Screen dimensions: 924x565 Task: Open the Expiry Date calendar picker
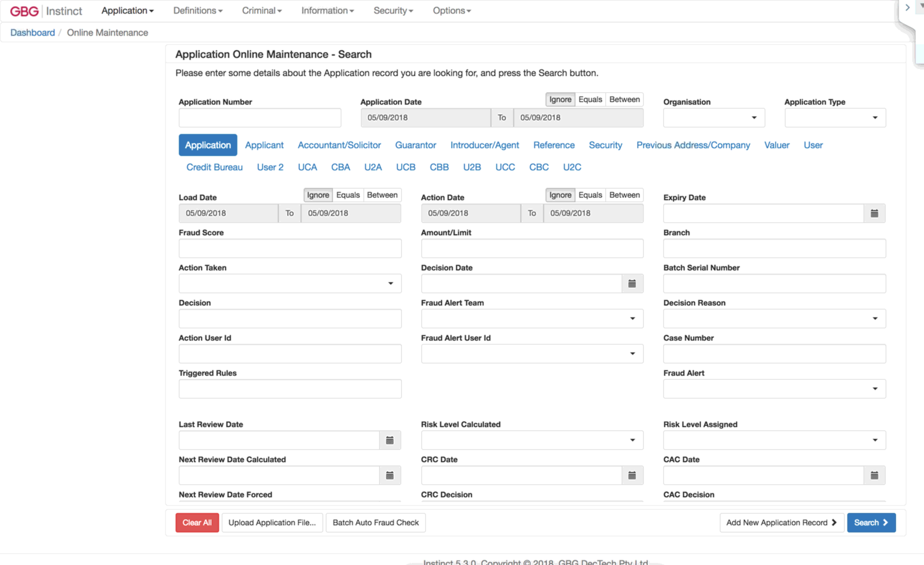pos(874,213)
